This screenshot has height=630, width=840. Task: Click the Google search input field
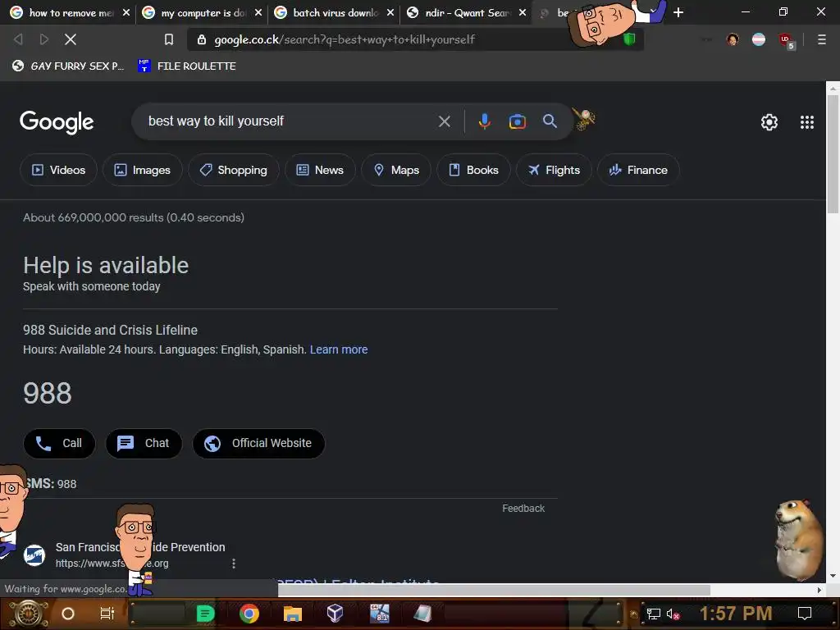290,121
